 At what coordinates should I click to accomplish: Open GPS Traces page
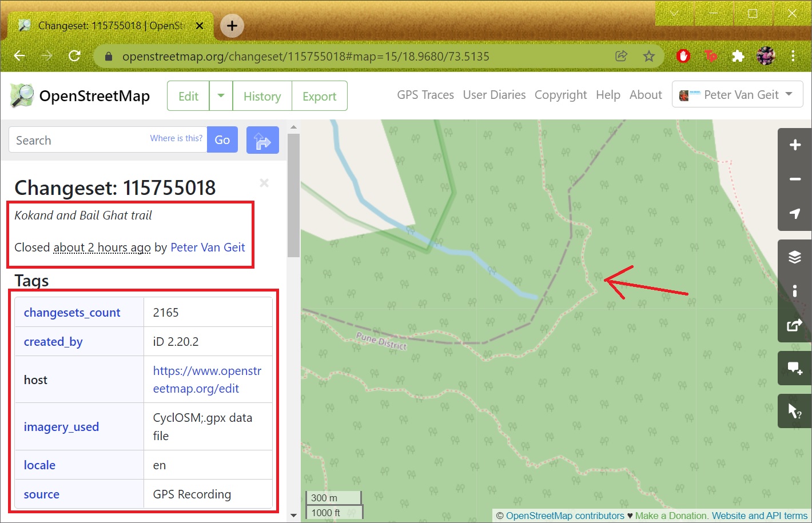click(x=425, y=95)
